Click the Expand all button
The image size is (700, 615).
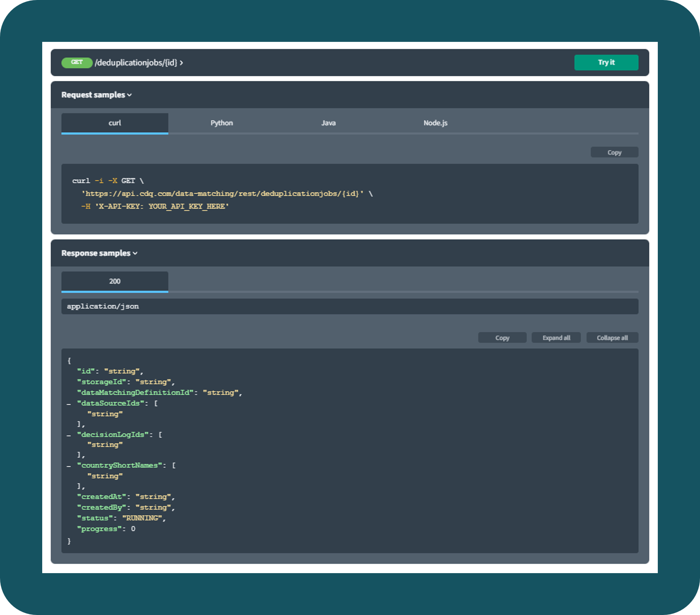click(x=556, y=337)
